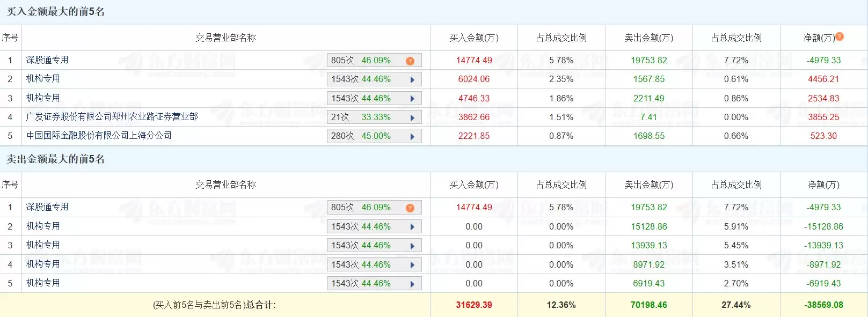
Task: Click 卖出金额(万) header in bottom table
Action: point(648,185)
